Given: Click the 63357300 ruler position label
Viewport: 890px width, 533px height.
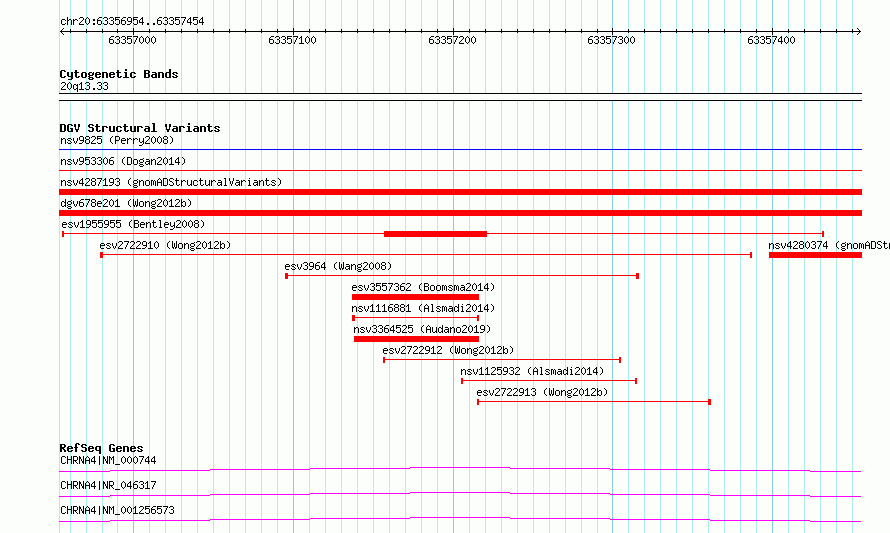Looking at the screenshot, I should [x=611, y=40].
